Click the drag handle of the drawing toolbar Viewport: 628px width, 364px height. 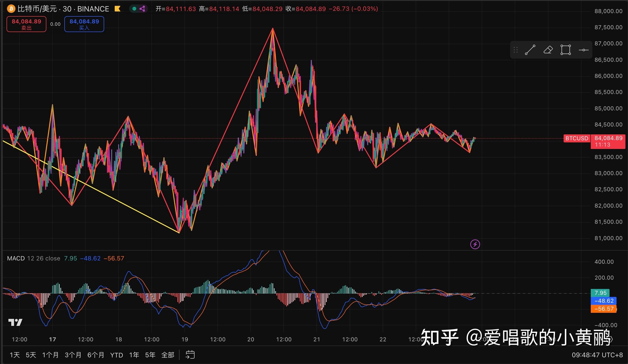pyautogui.click(x=515, y=50)
